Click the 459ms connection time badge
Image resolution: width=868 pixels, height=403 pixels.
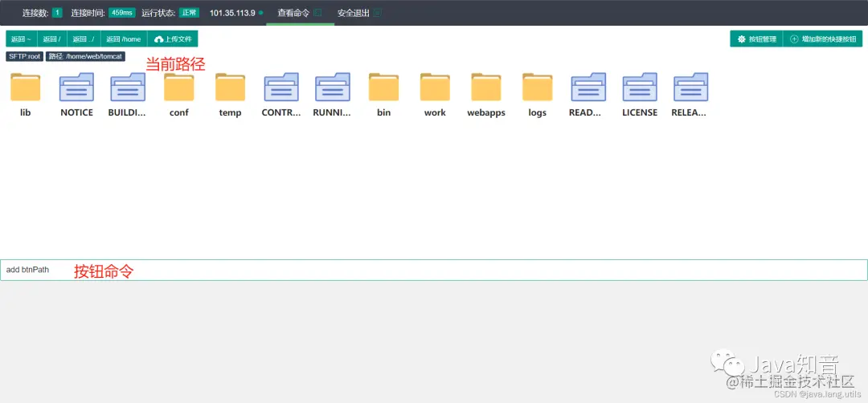click(122, 13)
